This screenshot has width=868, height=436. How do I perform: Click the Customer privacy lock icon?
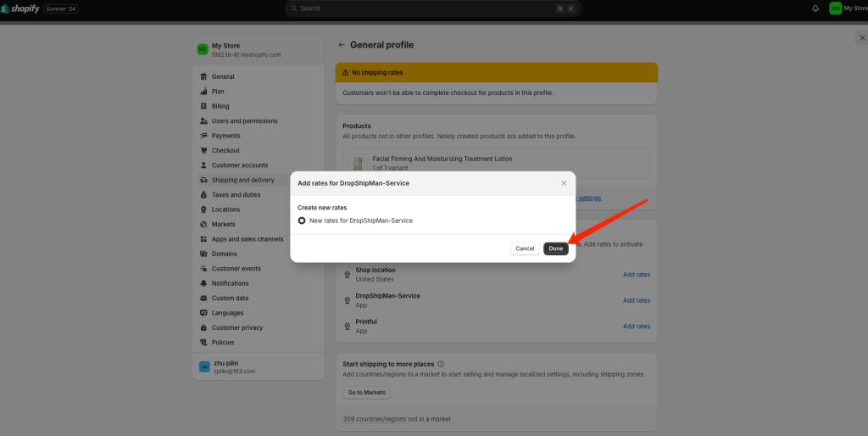tap(203, 328)
